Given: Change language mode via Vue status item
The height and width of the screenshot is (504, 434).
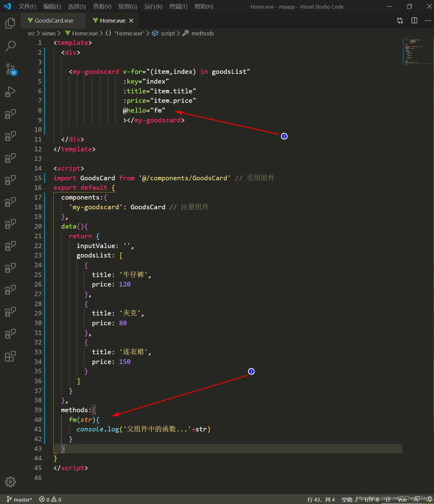Looking at the screenshot, I should click(x=402, y=499).
